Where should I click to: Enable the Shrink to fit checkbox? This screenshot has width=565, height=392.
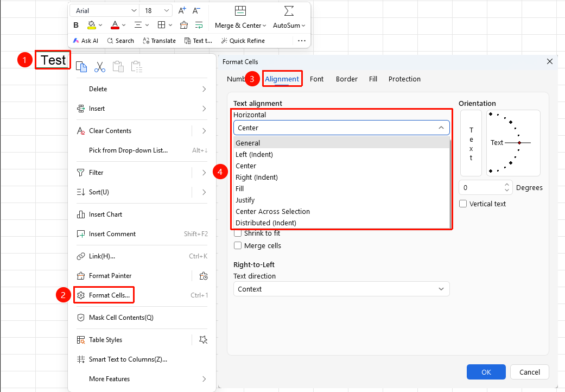(238, 233)
